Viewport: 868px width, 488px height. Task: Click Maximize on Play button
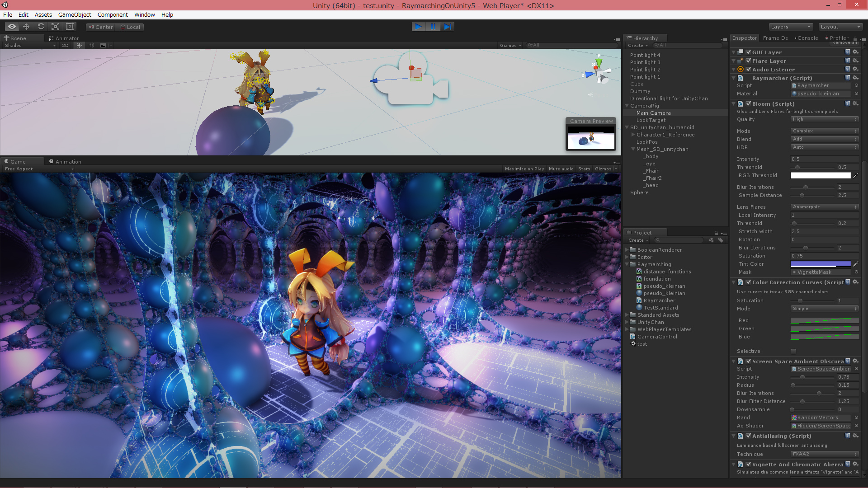524,169
